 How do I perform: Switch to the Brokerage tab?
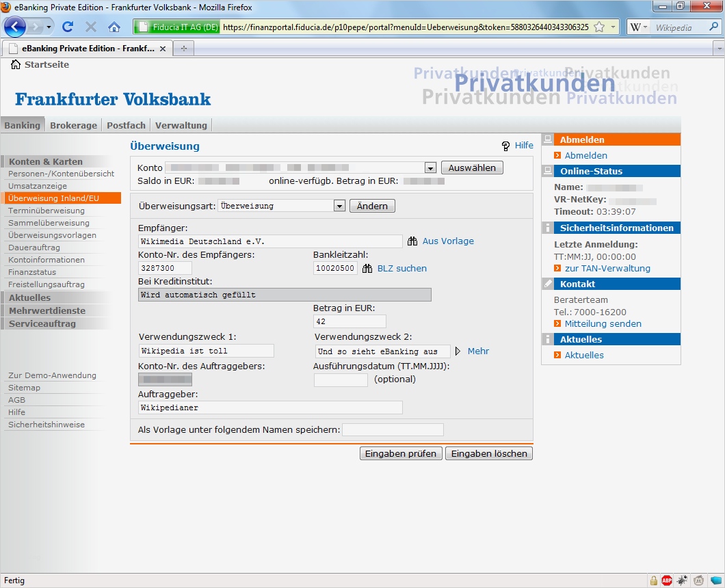73,125
